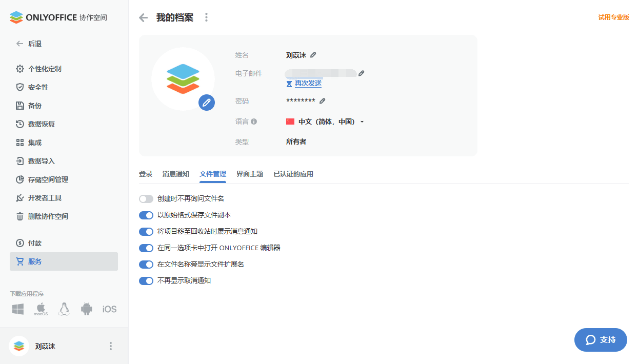Toggle 将项目移至回收站时展示消息通知
Viewport: 639px width, 364px height.
coord(146,231)
